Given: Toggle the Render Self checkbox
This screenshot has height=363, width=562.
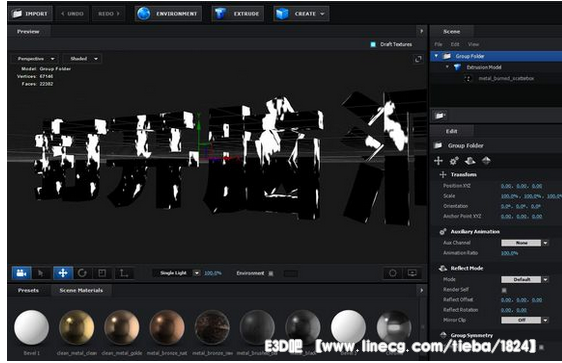Looking at the screenshot, I should [504, 290].
